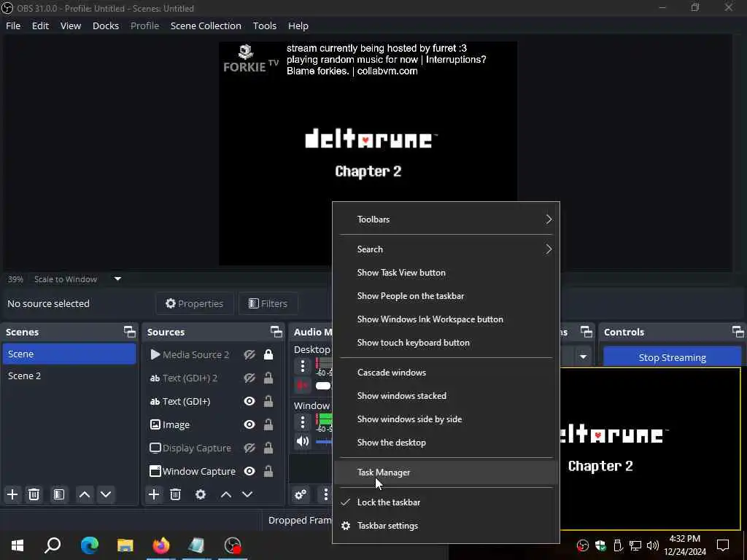
Task: Mute the Window audio speaker icon
Action: 303,441
